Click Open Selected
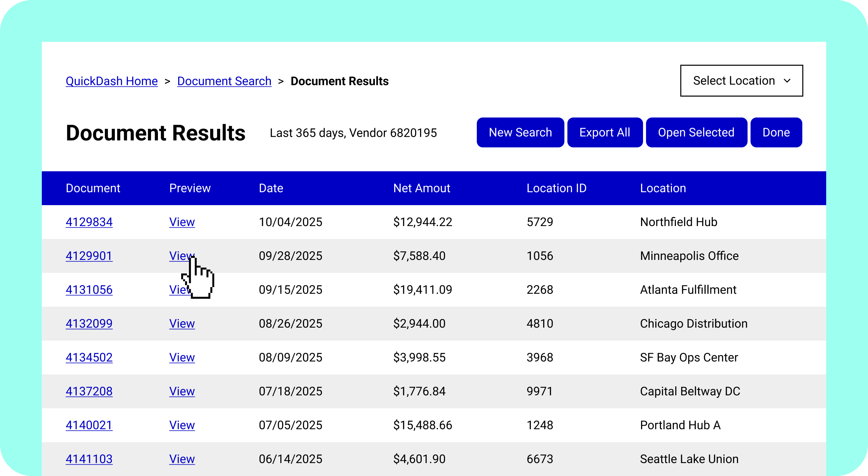This screenshot has height=476, width=868. 696,132
